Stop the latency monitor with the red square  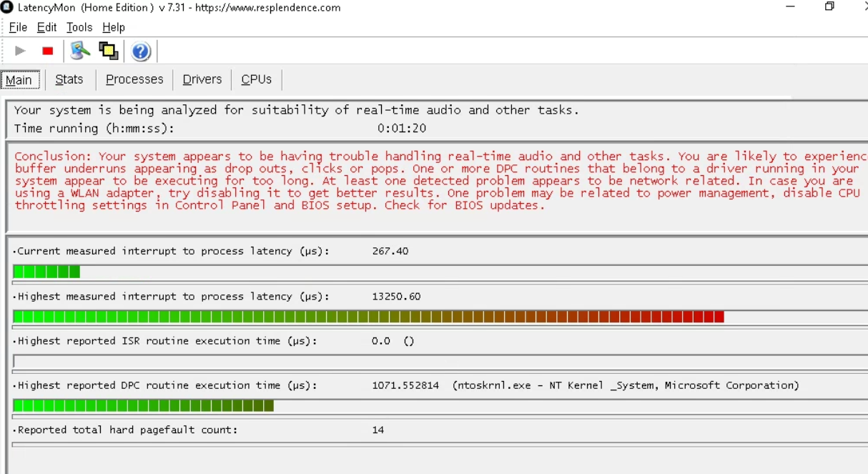(48, 51)
